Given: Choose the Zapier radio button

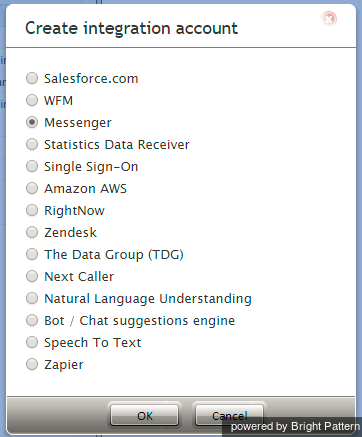Looking at the screenshot, I should click(32, 364).
